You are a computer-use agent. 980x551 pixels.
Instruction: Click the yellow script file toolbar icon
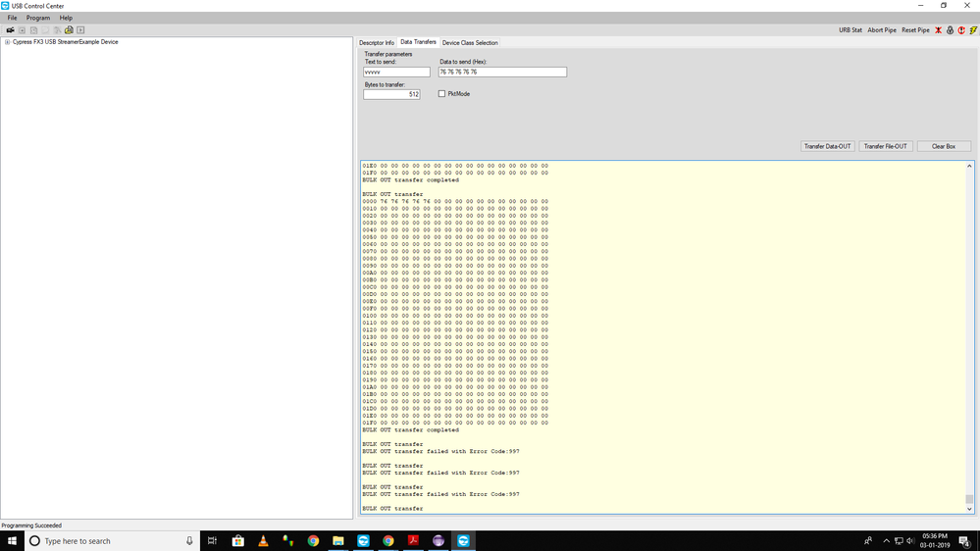point(69,30)
